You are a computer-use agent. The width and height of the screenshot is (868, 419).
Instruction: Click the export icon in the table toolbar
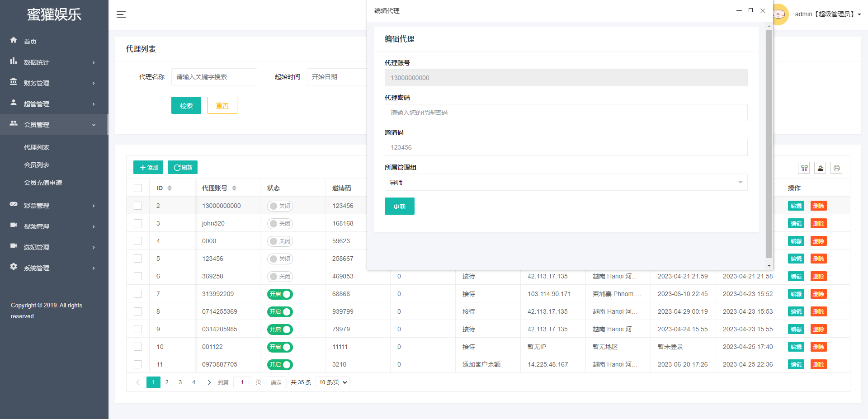point(820,168)
